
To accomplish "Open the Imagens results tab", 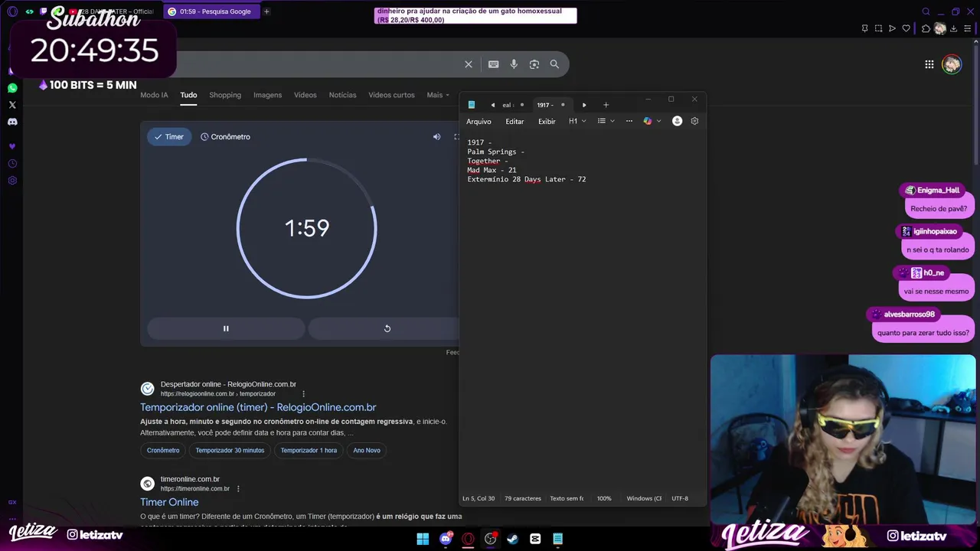I will click(267, 95).
